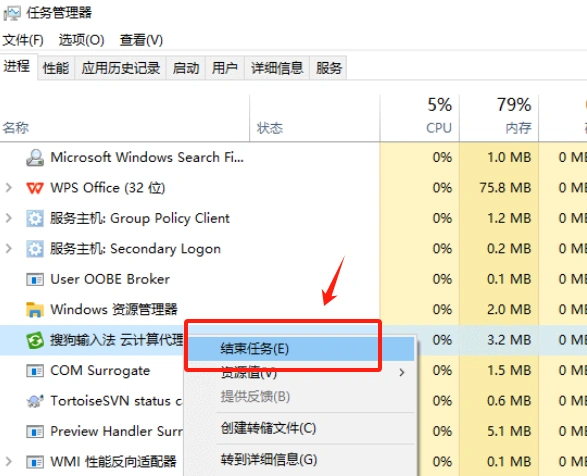Screen dimensions: 587x476
Task: Click the WPS Office red W icon
Action: (35, 188)
